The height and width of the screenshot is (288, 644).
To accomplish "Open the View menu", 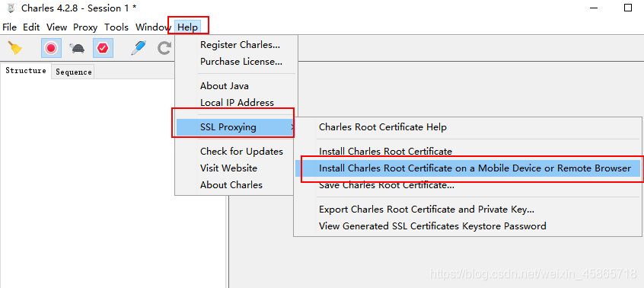I will coord(56,27).
